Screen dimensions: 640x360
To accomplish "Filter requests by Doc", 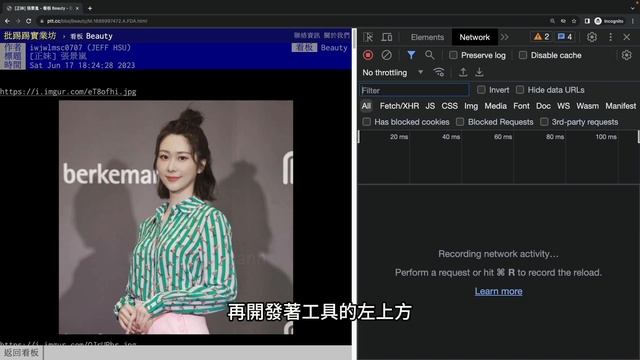I will click(x=543, y=106).
